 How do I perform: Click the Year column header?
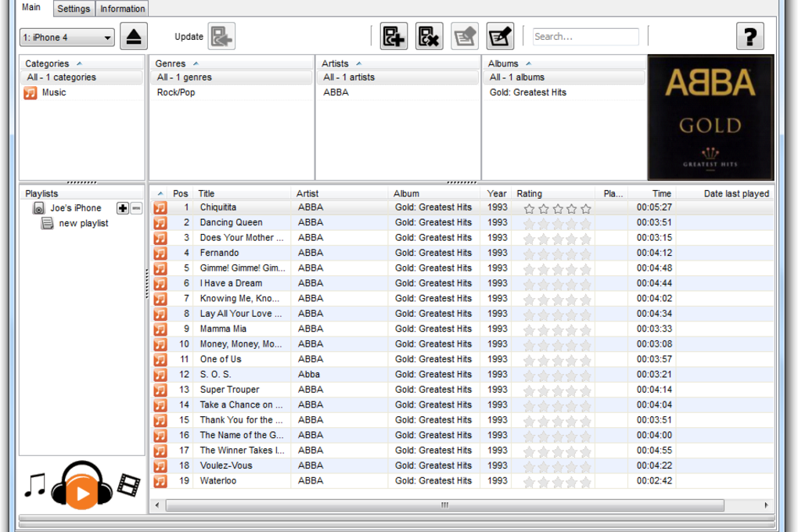pos(496,194)
